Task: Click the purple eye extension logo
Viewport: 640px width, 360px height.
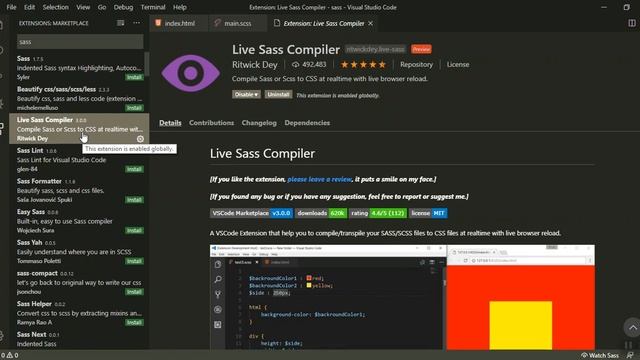Action: [x=191, y=73]
